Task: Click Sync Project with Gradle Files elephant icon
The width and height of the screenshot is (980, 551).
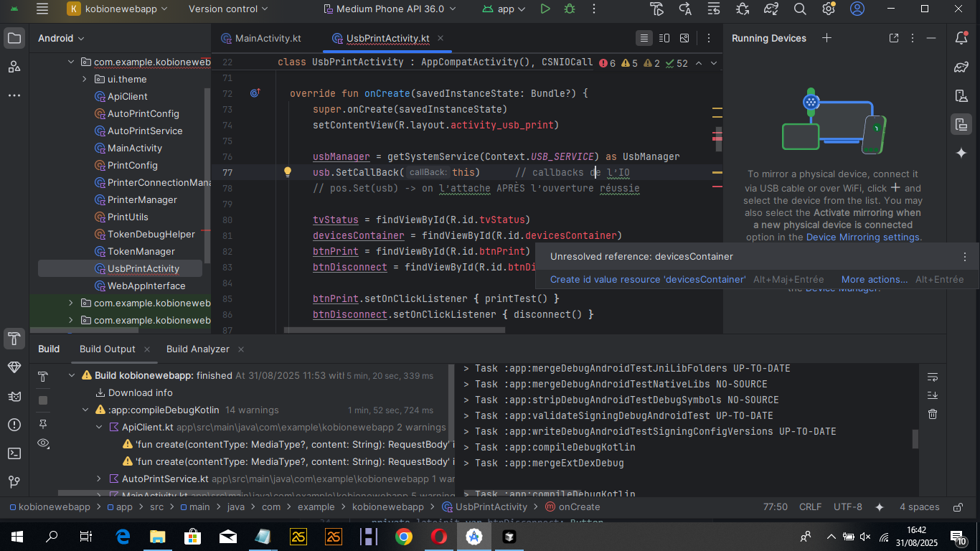Action: tap(771, 9)
